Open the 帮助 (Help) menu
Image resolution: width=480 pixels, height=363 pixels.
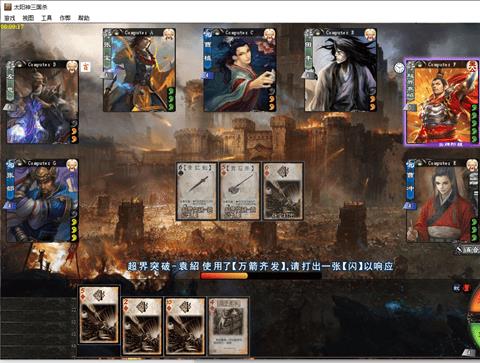(84, 18)
